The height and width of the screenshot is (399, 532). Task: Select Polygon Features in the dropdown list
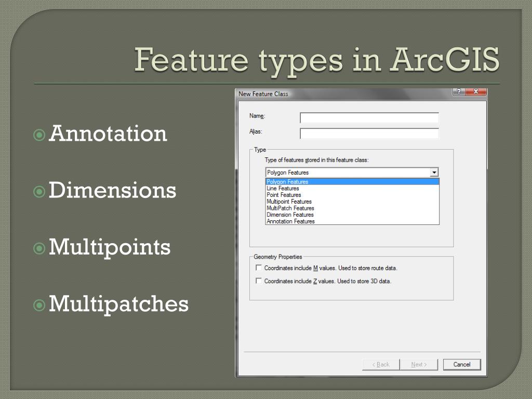[352, 182]
